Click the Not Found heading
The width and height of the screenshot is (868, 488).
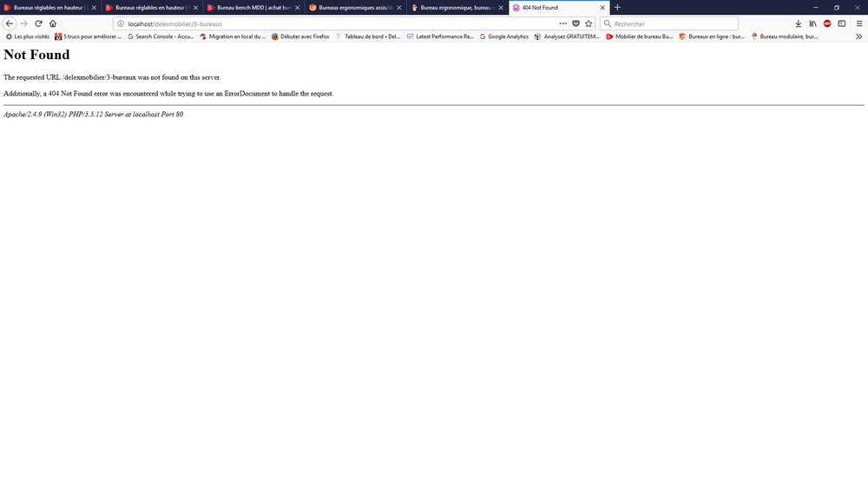pyautogui.click(x=36, y=55)
